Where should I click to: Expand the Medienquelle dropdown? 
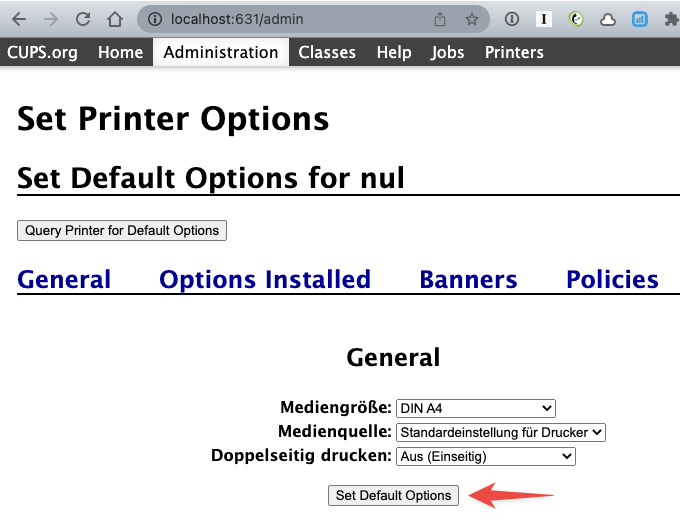click(x=501, y=432)
